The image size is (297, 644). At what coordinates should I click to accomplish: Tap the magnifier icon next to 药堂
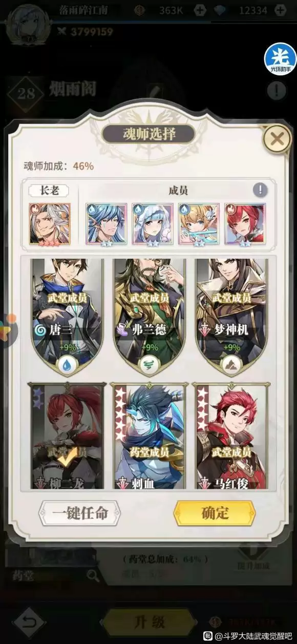click(x=93, y=576)
